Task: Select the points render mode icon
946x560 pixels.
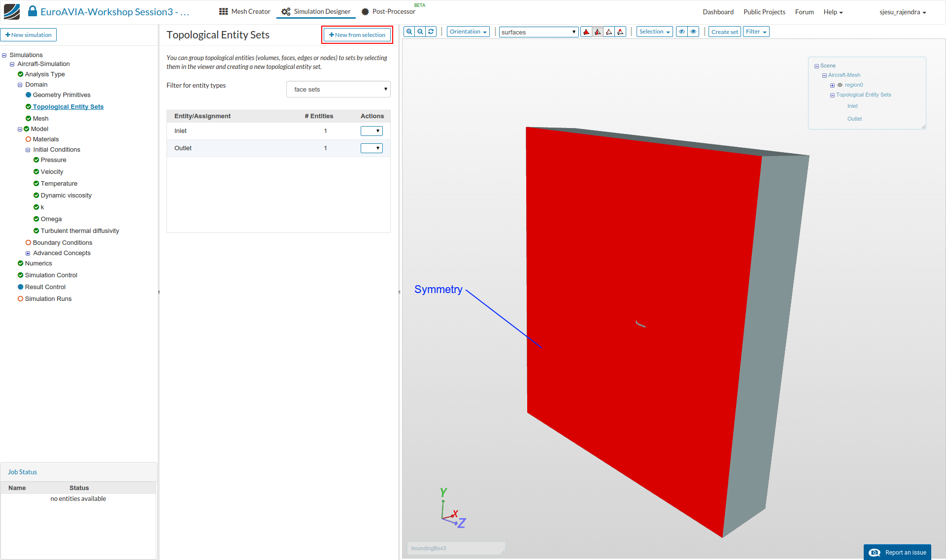Action: tap(620, 32)
